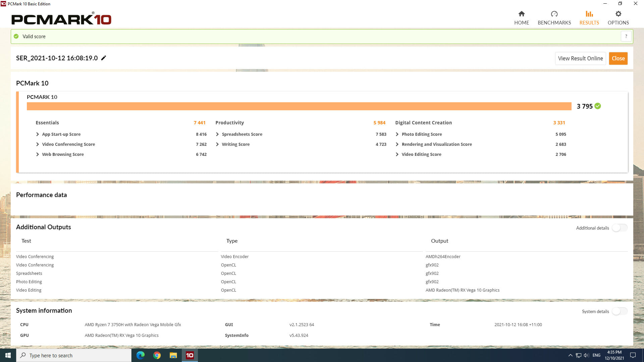Click SystemInfo version v5.43.924
This screenshot has width=644, height=362.
[x=299, y=335]
